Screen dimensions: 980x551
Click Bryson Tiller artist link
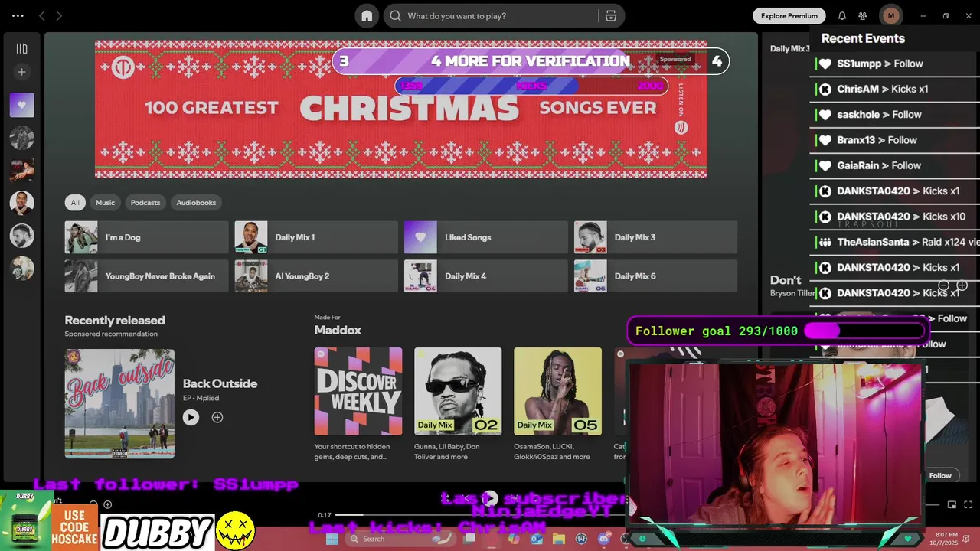(791, 293)
